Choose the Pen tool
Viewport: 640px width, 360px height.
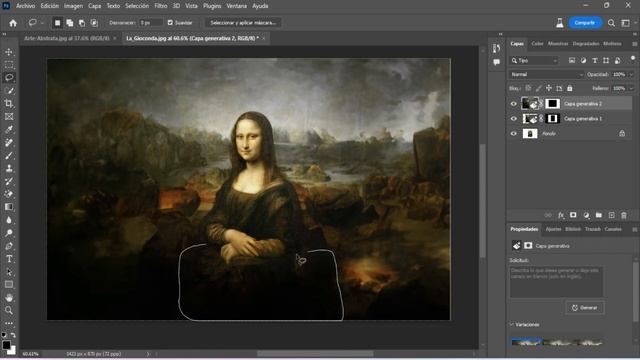9,246
